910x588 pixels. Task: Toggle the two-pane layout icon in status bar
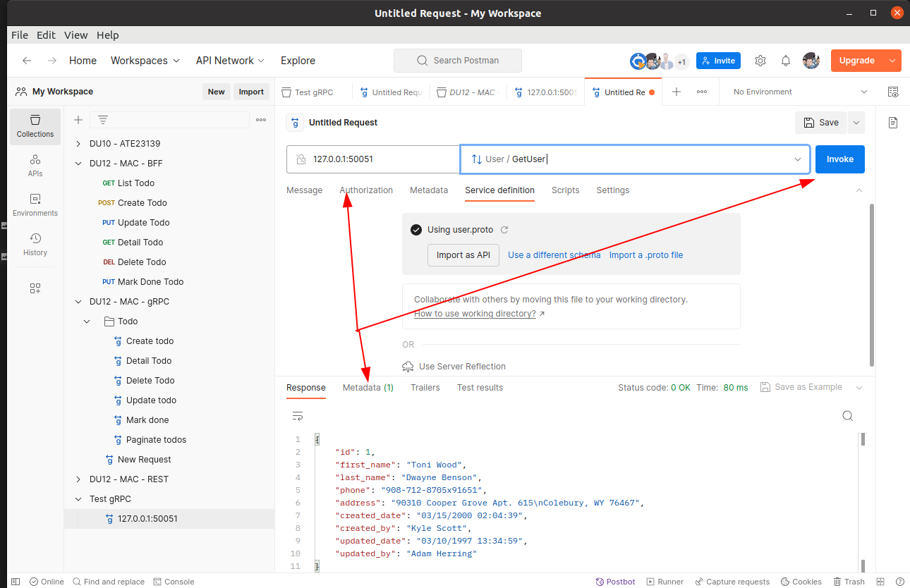pos(879,582)
